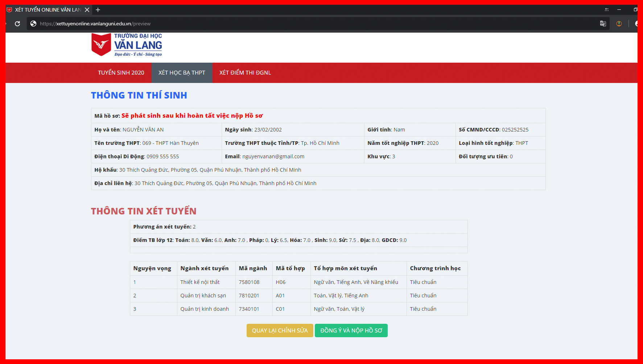The height and width of the screenshot is (364, 643).
Task: Click the Văn Lang University logo
Action: point(127,45)
